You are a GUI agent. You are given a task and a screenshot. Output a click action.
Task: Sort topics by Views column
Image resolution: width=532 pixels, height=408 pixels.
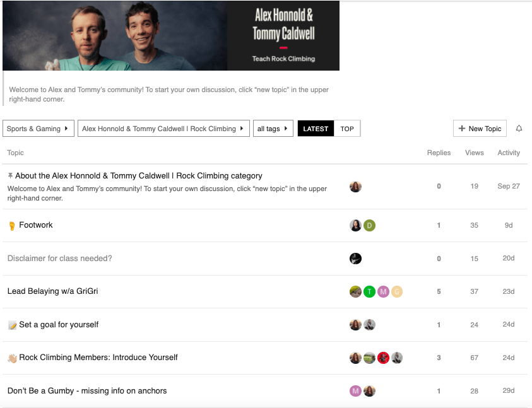click(475, 153)
